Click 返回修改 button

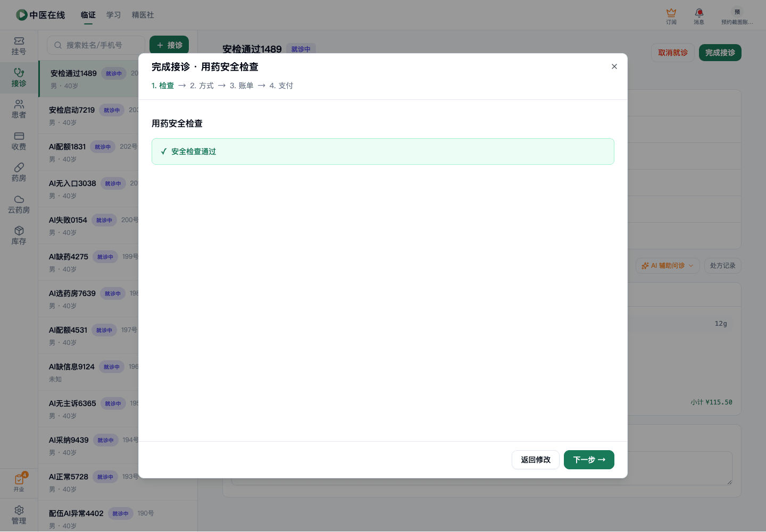[536, 460]
